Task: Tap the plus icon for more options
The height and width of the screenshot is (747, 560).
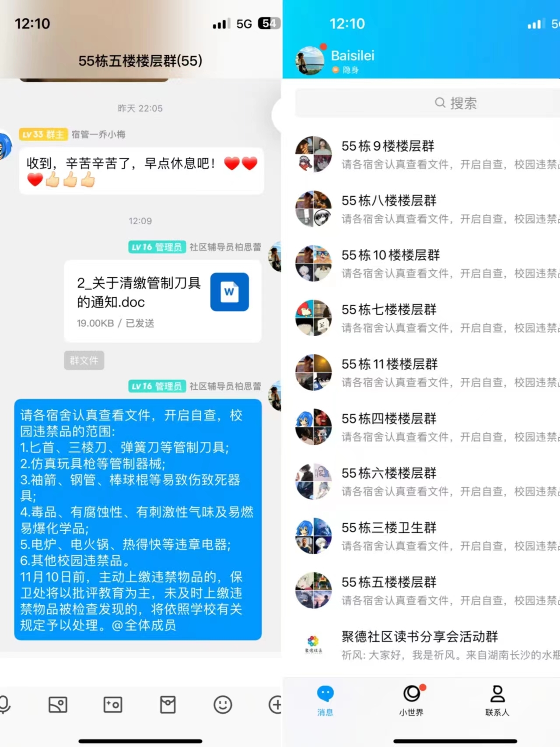Action: (x=275, y=705)
